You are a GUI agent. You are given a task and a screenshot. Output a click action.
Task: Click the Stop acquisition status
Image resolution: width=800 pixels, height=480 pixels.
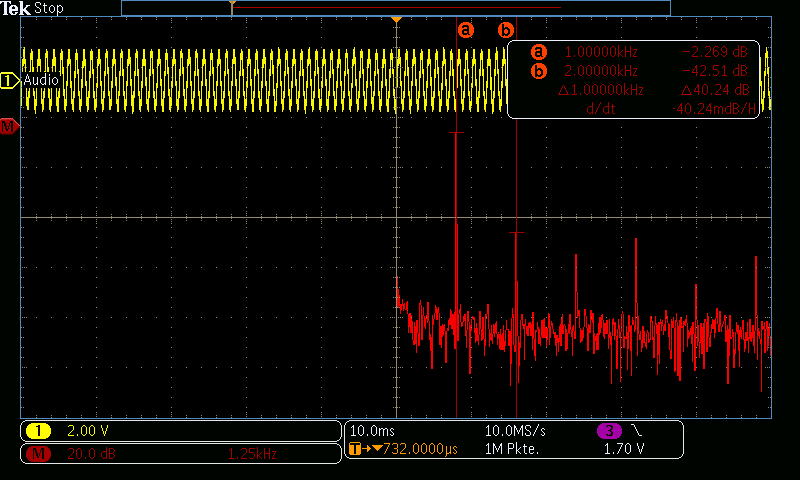48,8
